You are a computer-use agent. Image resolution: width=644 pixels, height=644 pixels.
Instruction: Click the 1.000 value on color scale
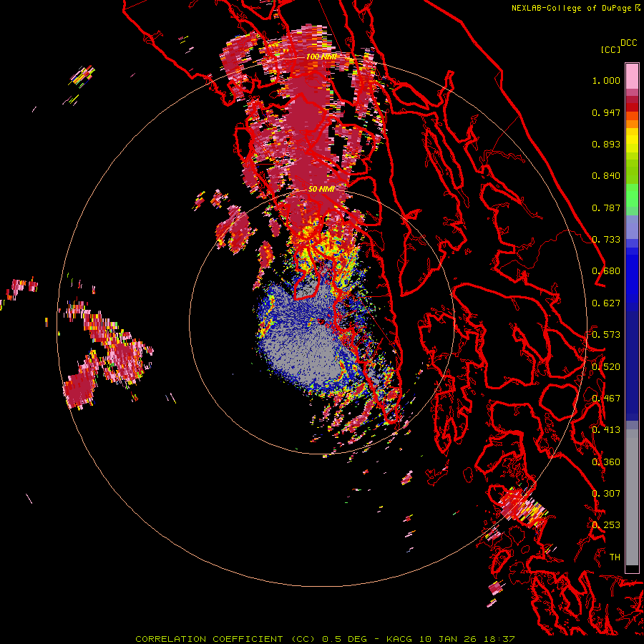point(606,80)
